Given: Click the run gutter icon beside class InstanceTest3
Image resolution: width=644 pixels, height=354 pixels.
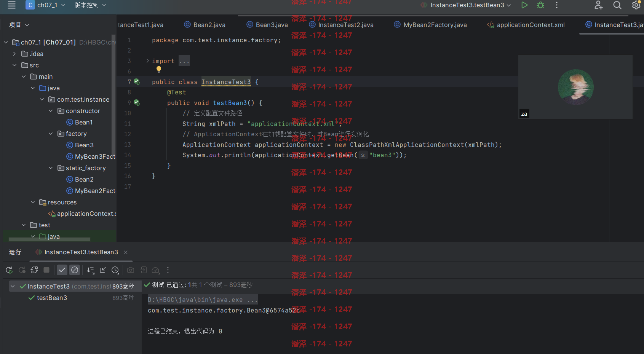Looking at the screenshot, I should (137, 82).
